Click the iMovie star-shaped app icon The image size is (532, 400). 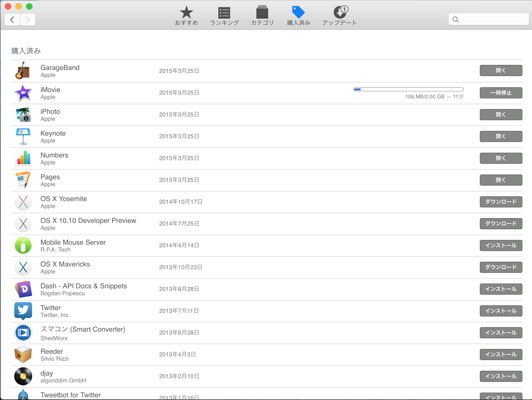(23, 93)
